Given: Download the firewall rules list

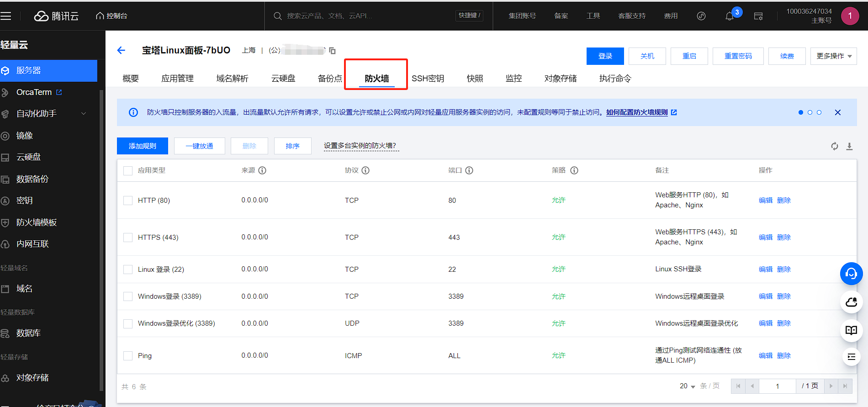Looking at the screenshot, I should [849, 146].
